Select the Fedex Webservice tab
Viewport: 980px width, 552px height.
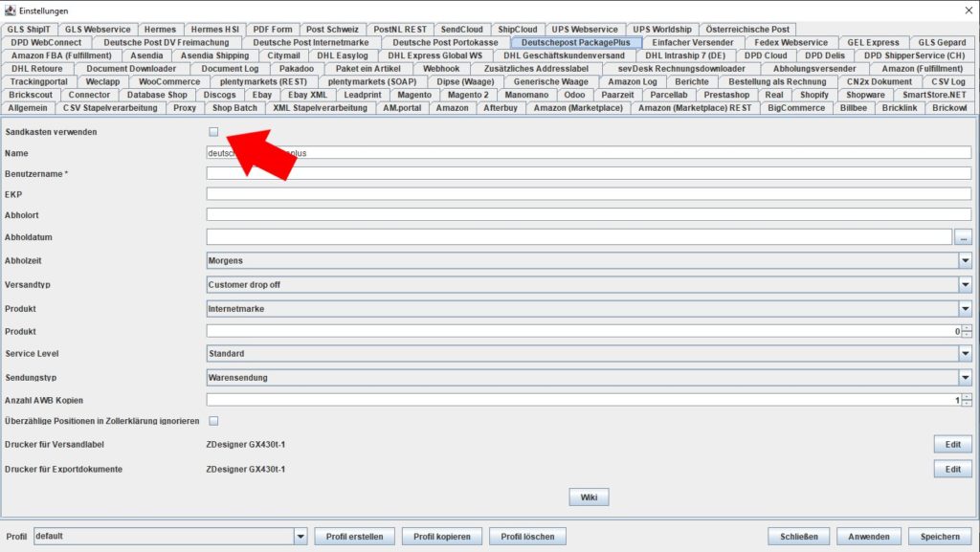coord(791,42)
